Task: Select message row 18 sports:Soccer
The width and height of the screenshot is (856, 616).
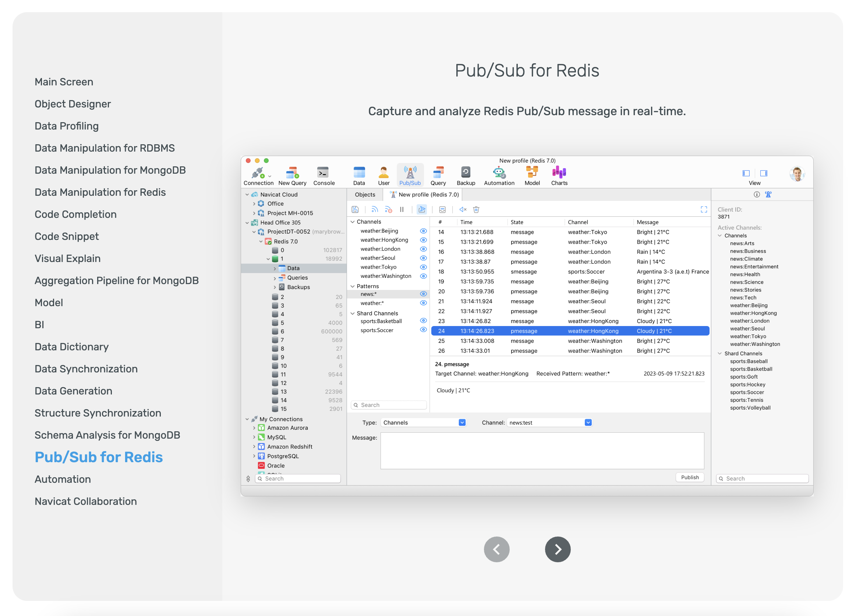Action: point(570,272)
